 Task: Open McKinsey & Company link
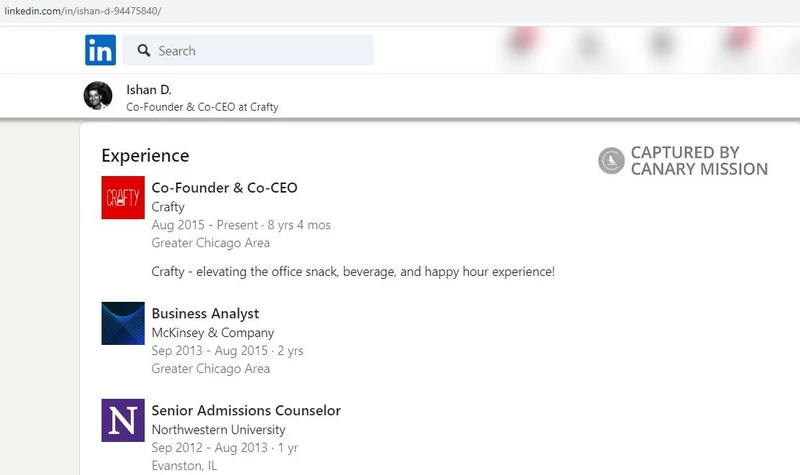(x=213, y=333)
